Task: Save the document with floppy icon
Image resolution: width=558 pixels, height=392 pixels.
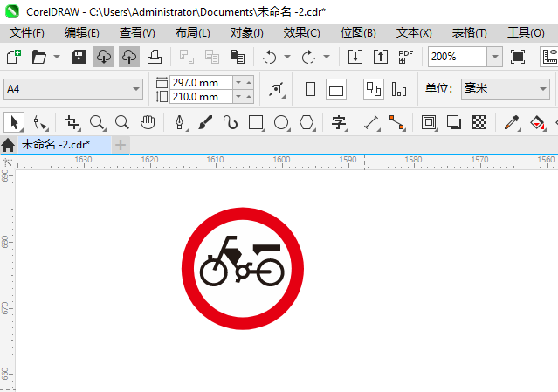Action: [79, 57]
